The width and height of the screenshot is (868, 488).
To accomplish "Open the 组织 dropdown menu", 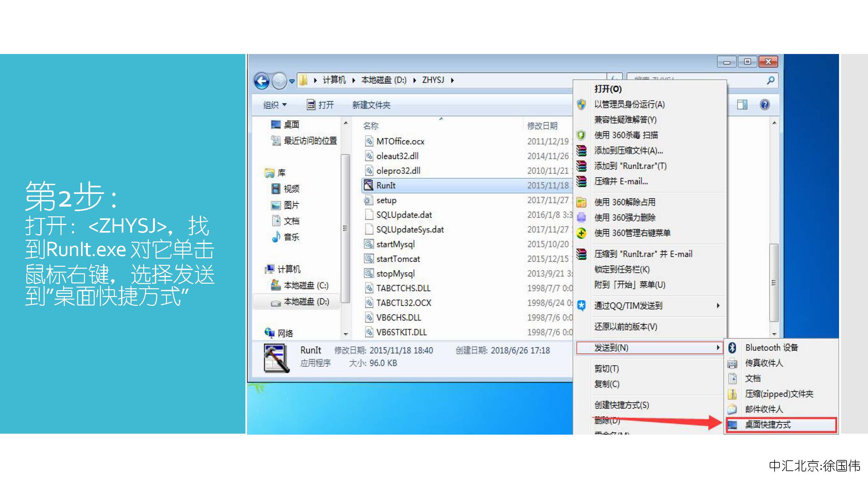I will (x=275, y=105).
